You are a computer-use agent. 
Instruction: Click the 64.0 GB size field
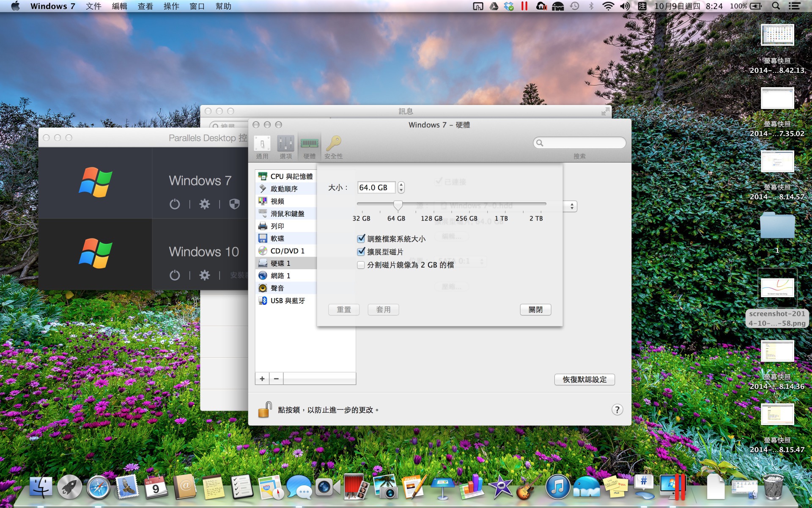[376, 187]
